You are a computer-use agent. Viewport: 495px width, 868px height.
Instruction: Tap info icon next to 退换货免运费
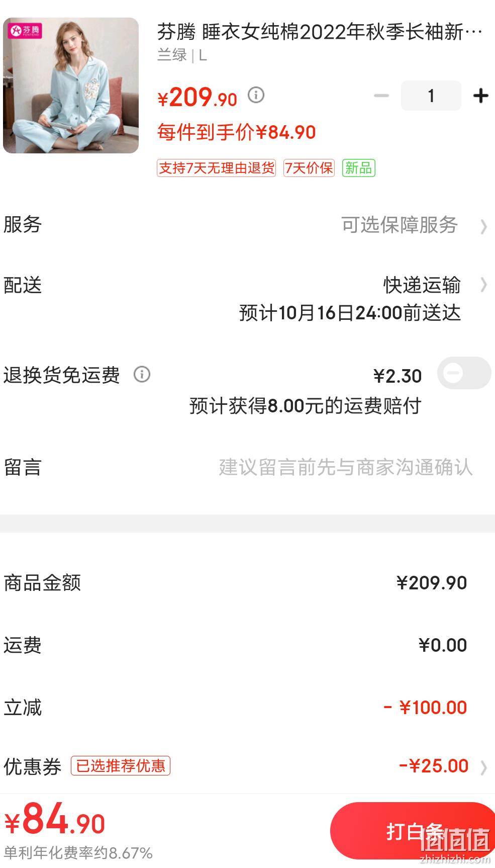point(142,374)
